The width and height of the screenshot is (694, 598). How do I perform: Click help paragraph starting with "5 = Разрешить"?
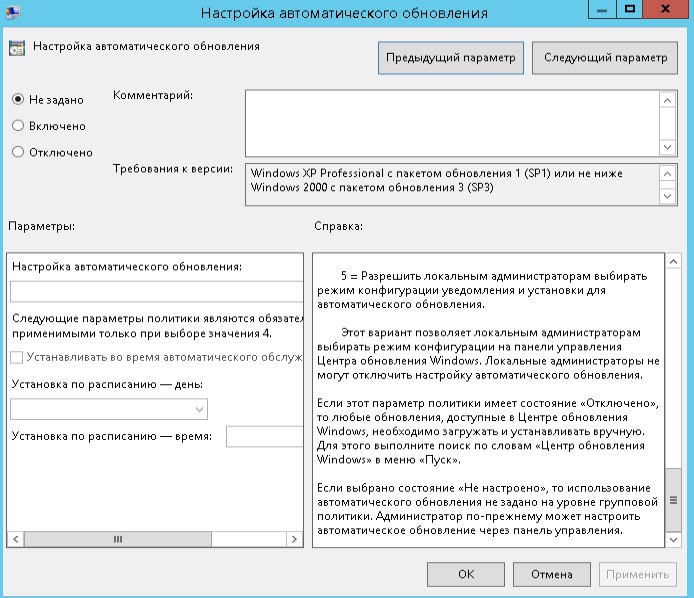[x=482, y=290]
